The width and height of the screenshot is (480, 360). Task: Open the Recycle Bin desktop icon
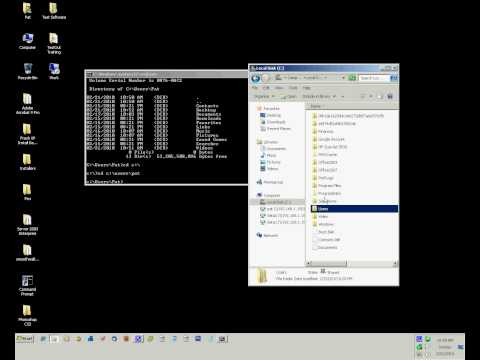[x=27, y=71]
